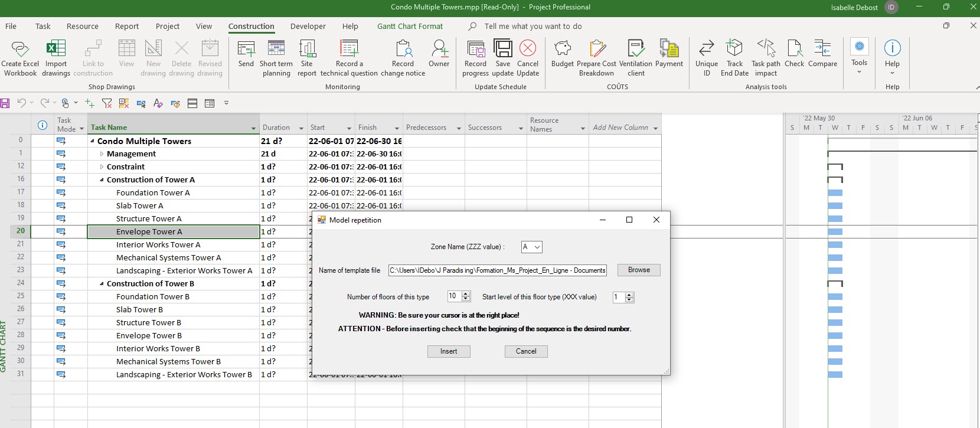Click Record a technical question icon

click(x=349, y=49)
